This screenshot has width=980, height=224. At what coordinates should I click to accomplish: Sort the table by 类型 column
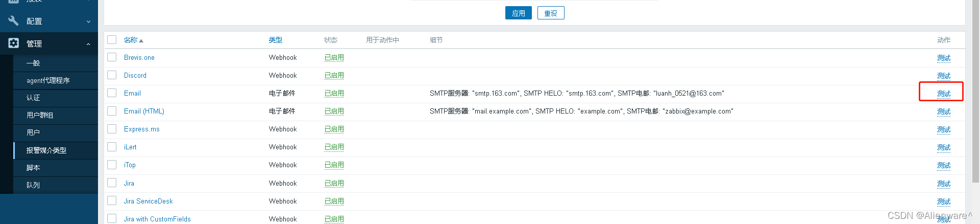click(x=276, y=40)
